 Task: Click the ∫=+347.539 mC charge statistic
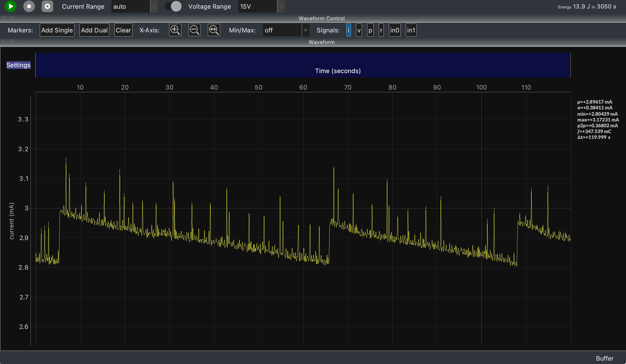point(594,131)
